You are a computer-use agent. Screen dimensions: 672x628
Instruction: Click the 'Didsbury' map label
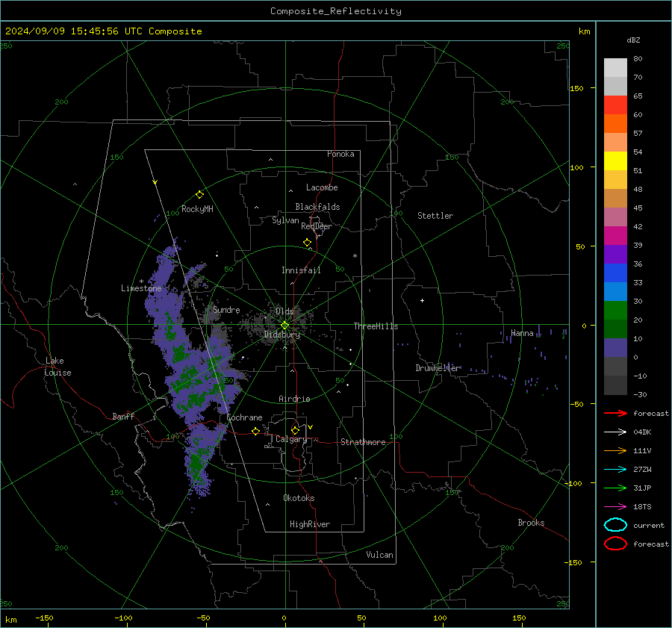[x=282, y=335]
